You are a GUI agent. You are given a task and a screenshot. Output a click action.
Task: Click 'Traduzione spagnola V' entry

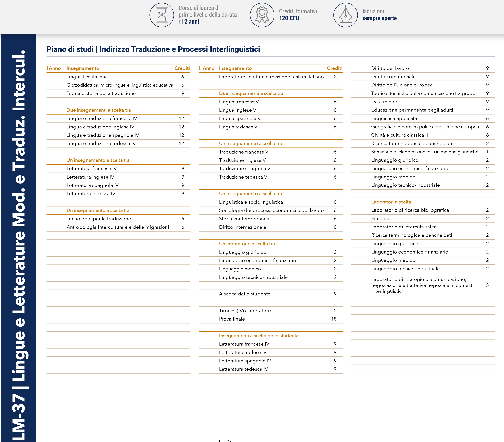point(245,169)
